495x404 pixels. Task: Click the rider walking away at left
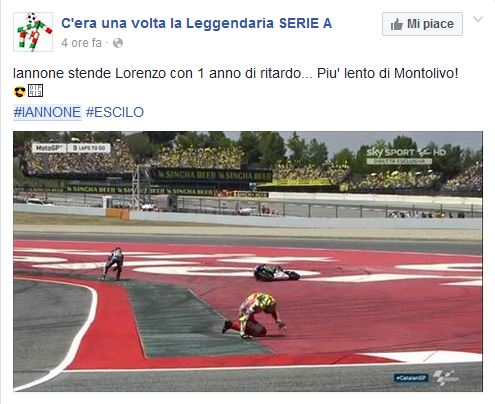[113, 264]
